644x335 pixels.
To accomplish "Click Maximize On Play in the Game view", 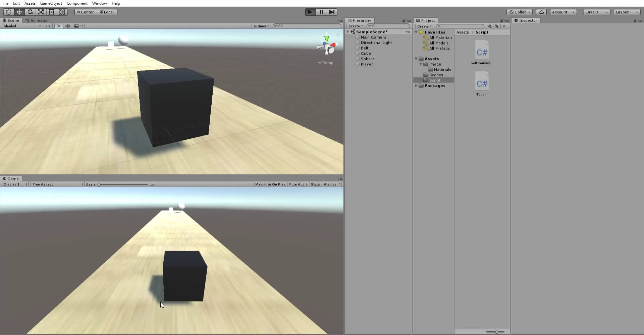I will 270,184.
